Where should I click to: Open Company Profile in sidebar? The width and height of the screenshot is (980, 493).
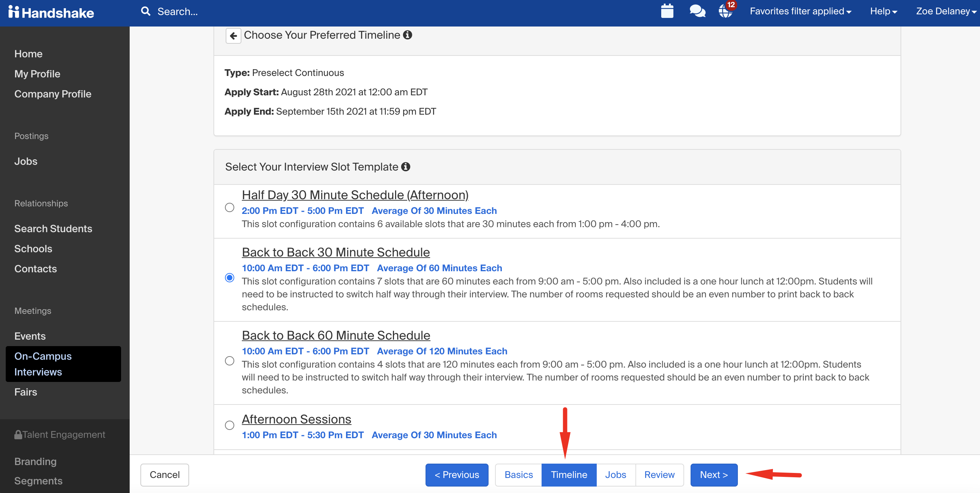pos(53,94)
